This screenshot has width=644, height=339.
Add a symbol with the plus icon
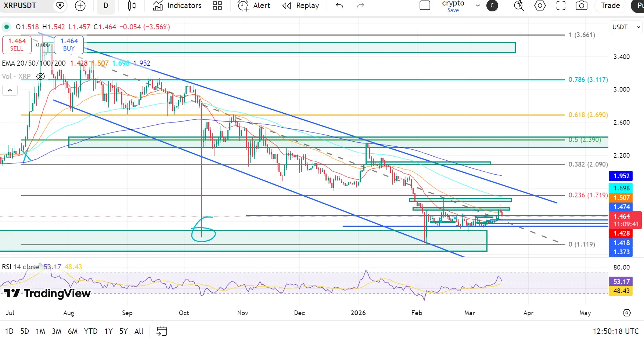(x=80, y=6)
